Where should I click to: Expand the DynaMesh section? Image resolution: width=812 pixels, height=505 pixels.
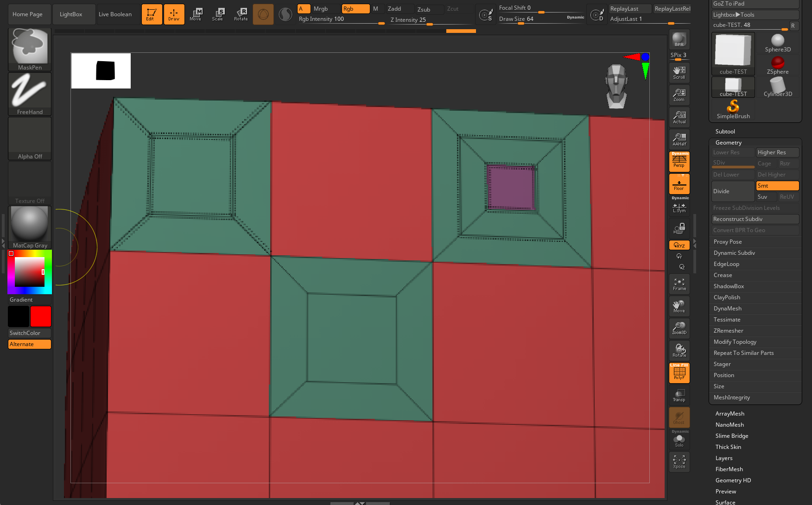727,309
